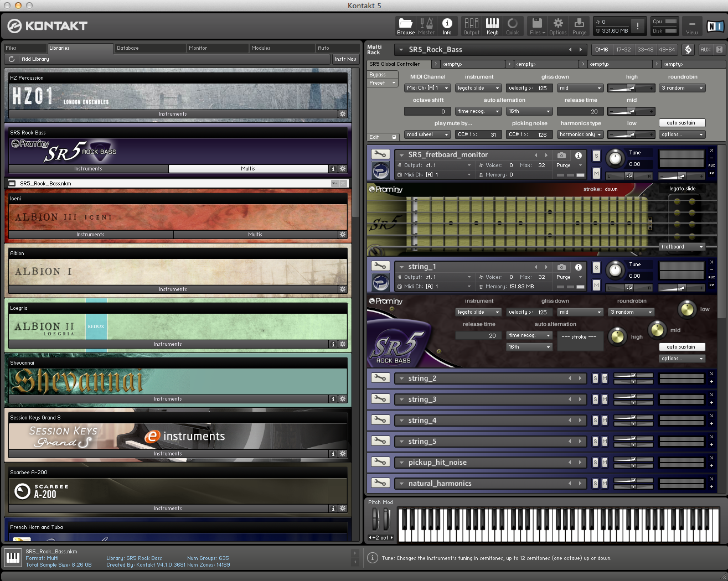Click the keyboard icon in the status bar
Image resolution: width=728 pixels, height=581 pixels.
13,558
